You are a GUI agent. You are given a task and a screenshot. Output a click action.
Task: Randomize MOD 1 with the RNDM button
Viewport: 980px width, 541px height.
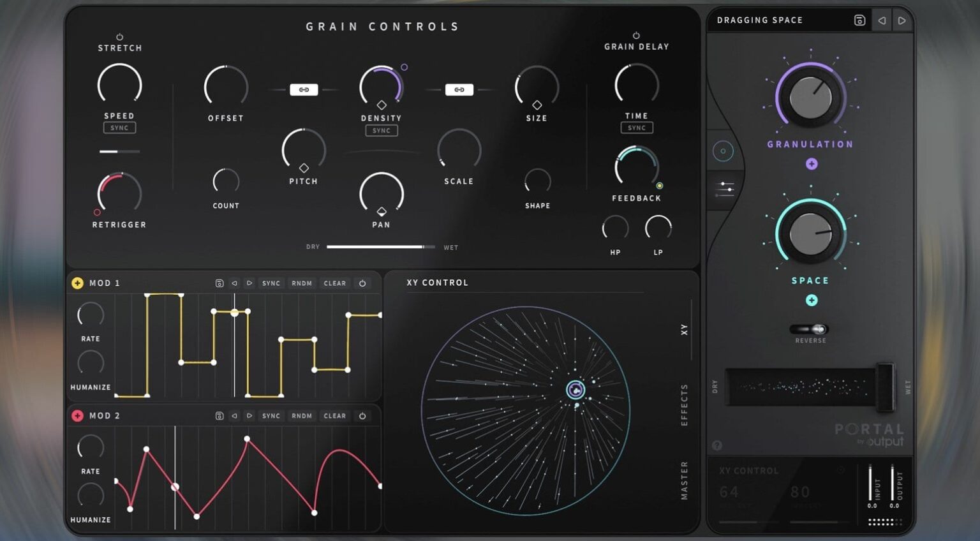(x=301, y=283)
